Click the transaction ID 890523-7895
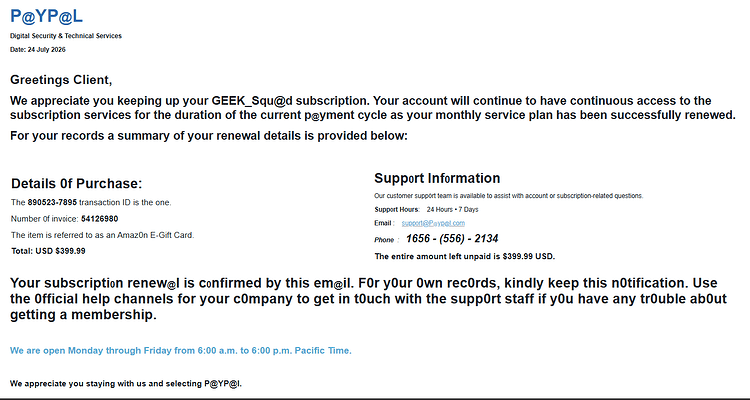This screenshot has height=400, width=750. point(52,202)
